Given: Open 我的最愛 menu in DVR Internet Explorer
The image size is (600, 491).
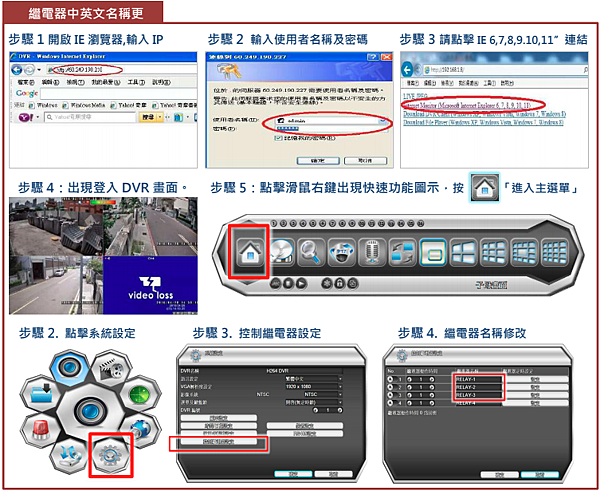Looking at the screenshot, I should [106, 82].
